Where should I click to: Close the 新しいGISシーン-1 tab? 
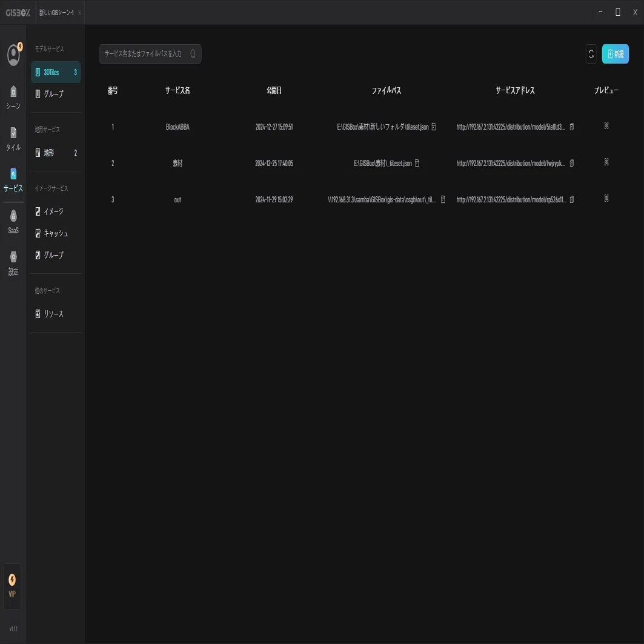(x=80, y=13)
